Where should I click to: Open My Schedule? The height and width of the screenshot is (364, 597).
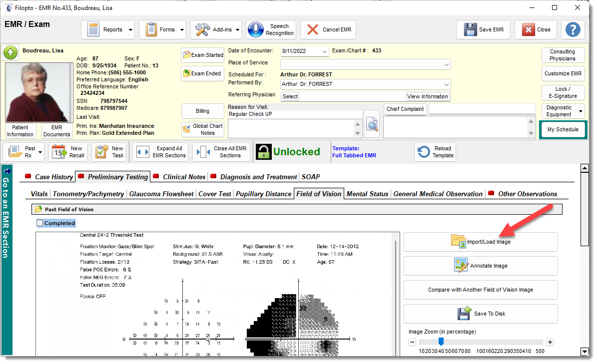[563, 129]
